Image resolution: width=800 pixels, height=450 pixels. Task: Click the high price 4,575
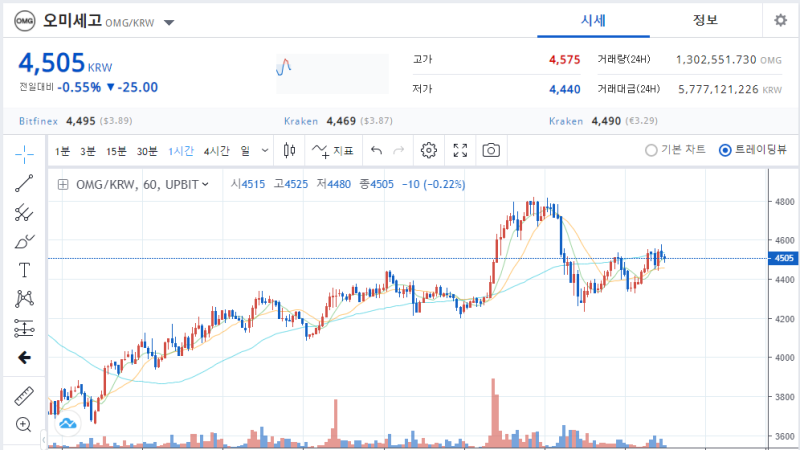coord(564,60)
